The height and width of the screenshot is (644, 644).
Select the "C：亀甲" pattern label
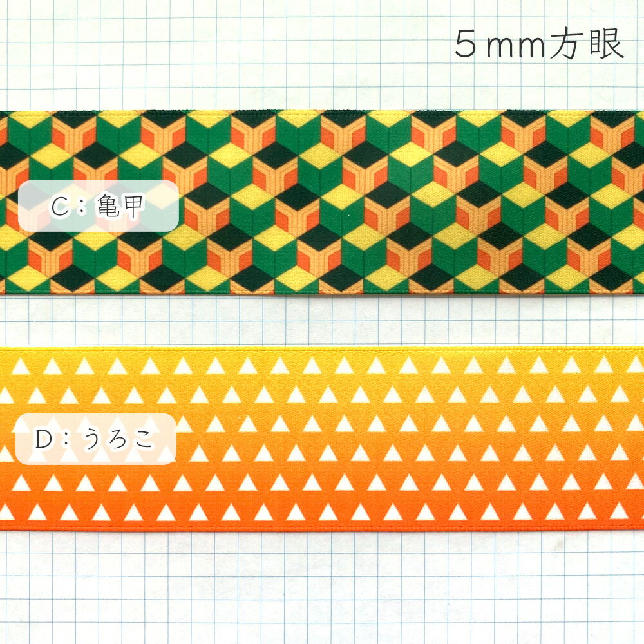click(x=98, y=206)
